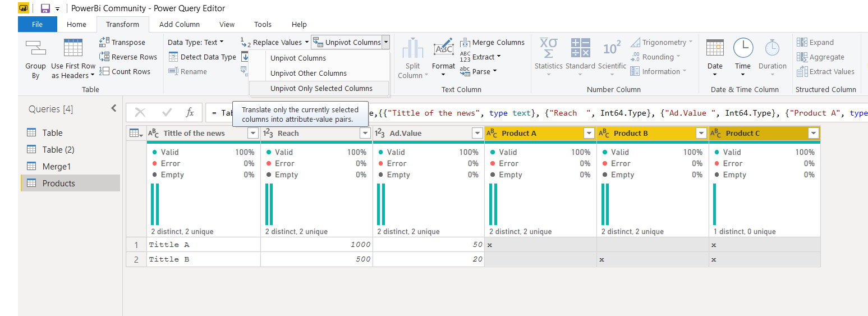The image size is (868, 316).
Task: Open the Product C filter dropdown
Action: [x=814, y=133]
